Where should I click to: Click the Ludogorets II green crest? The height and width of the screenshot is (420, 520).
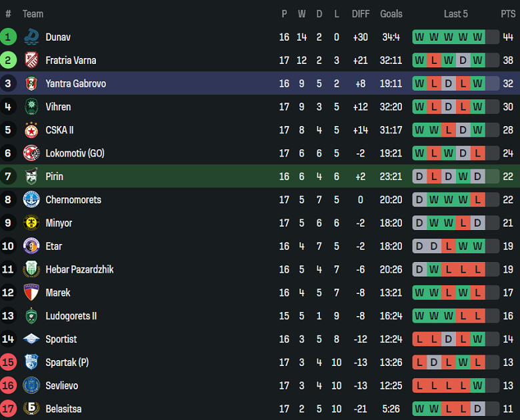tap(31, 316)
